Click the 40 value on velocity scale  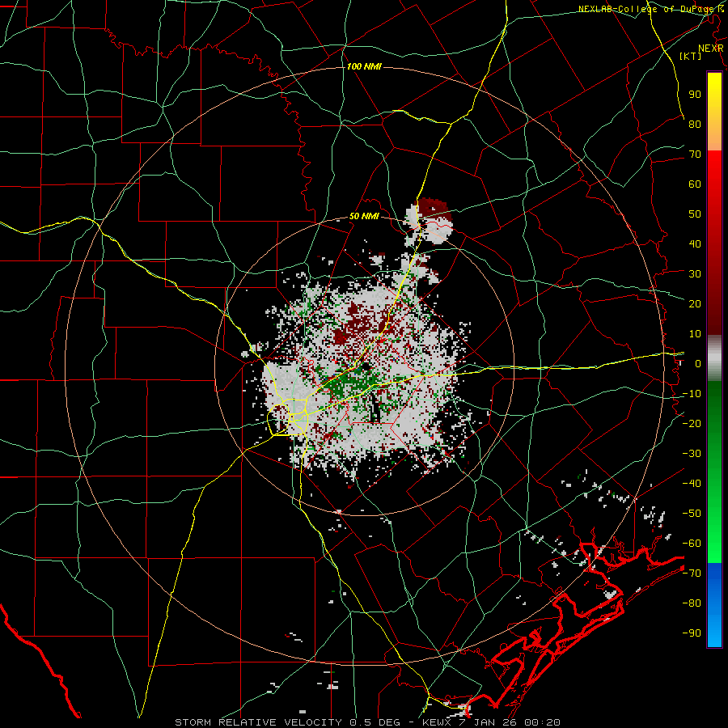[x=695, y=244]
